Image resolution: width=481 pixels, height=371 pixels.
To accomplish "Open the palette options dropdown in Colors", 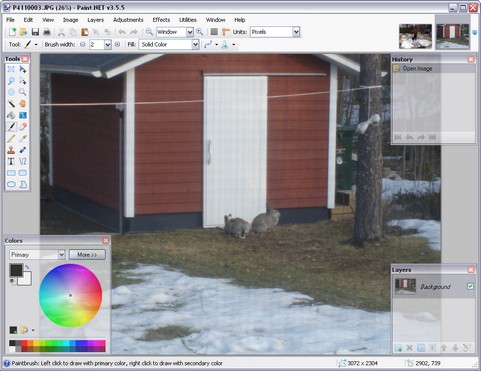I will pos(33,330).
